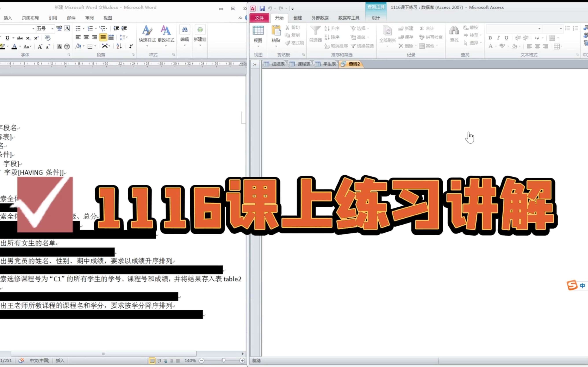This screenshot has height=367, width=588.
Task: Toggle subscript formatting in Word font group
Action: (28, 38)
